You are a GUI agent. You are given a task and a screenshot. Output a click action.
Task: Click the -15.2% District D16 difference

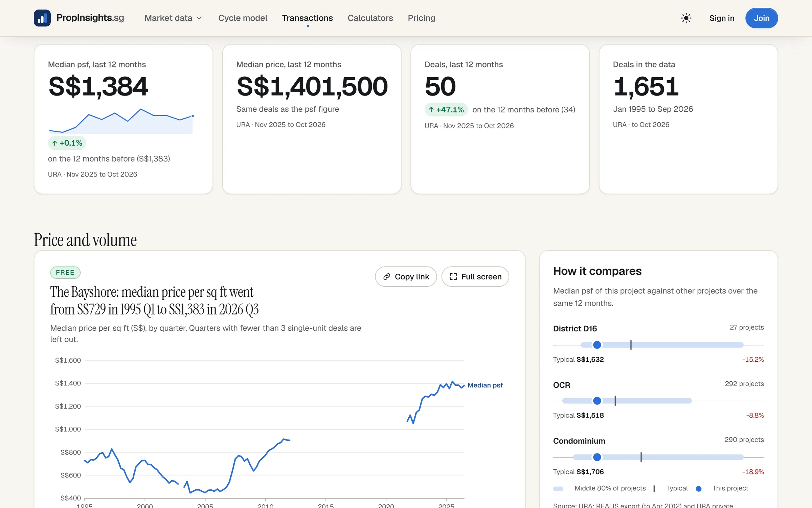(753, 359)
